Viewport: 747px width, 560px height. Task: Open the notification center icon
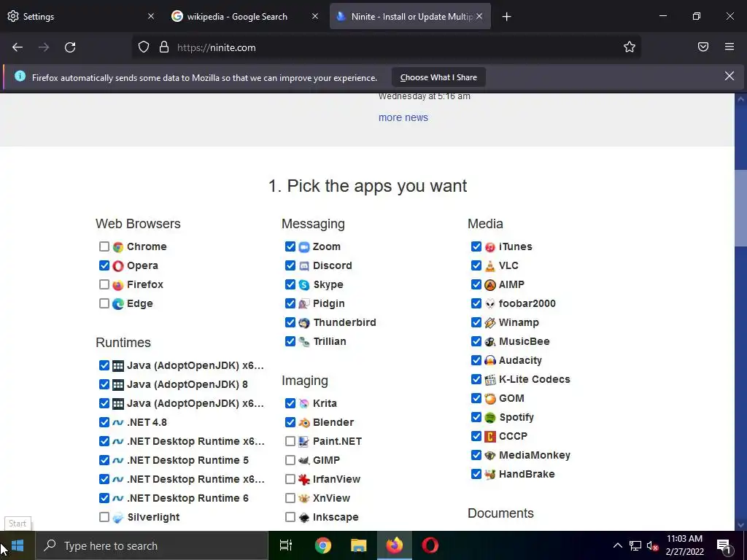(724, 545)
